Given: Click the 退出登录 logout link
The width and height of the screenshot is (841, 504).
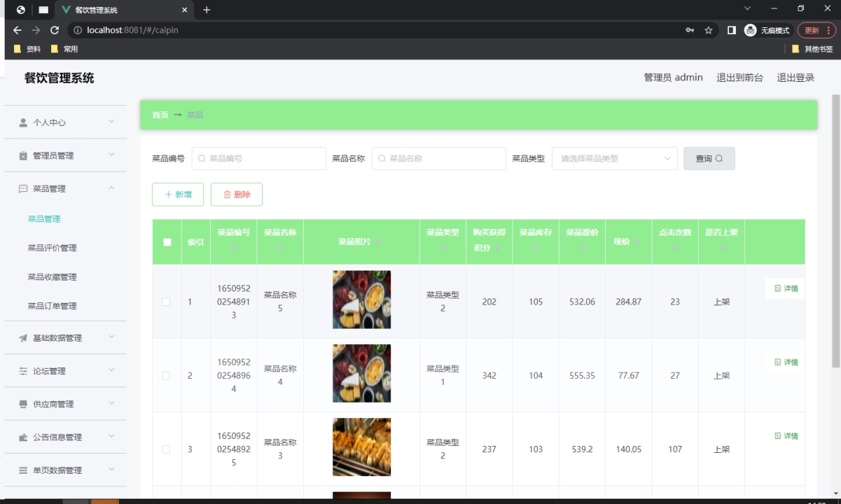Looking at the screenshot, I should coord(795,78).
